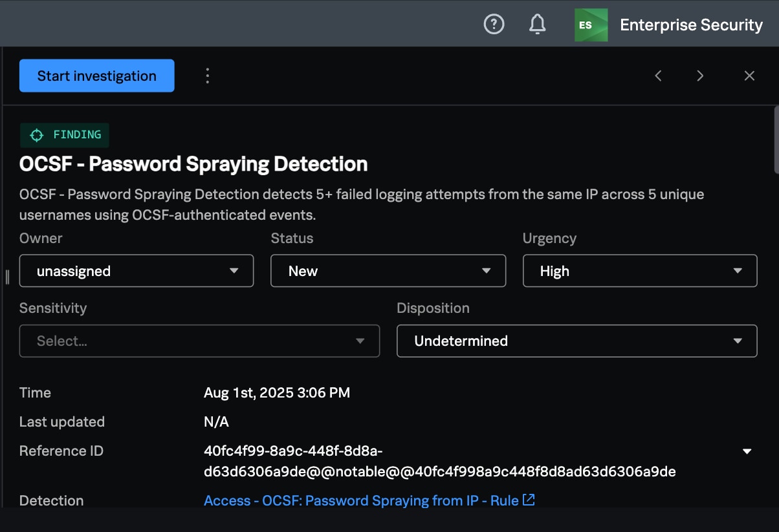Change the Urgency dropdown from High

(639, 271)
